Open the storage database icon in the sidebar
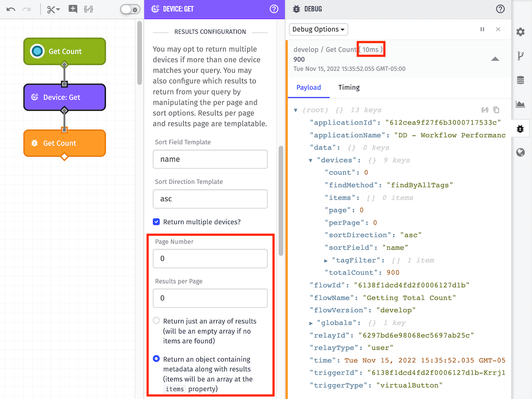Screen dimensions: 532x399 tap(520, 80)
